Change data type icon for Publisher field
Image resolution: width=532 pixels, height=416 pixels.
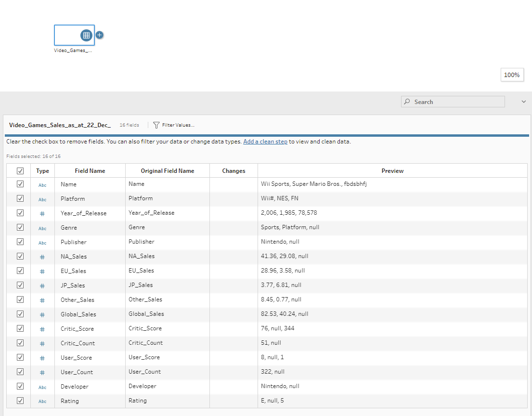(42, 243)
